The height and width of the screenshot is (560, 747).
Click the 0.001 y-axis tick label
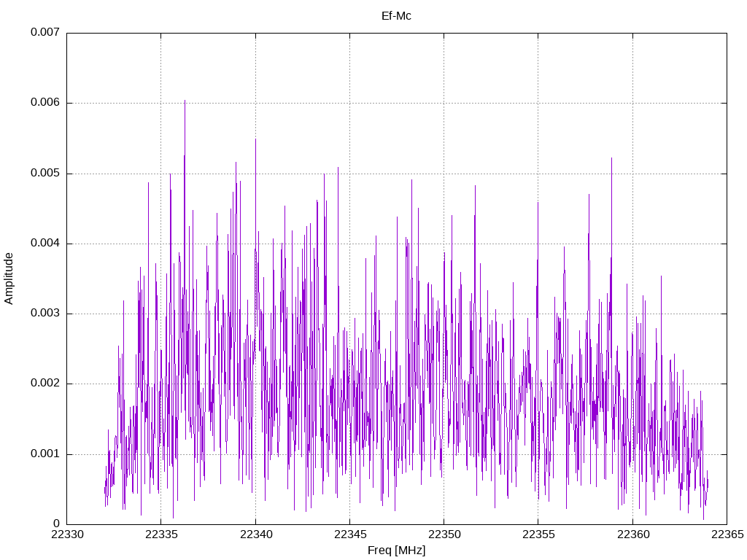[45, 454]
